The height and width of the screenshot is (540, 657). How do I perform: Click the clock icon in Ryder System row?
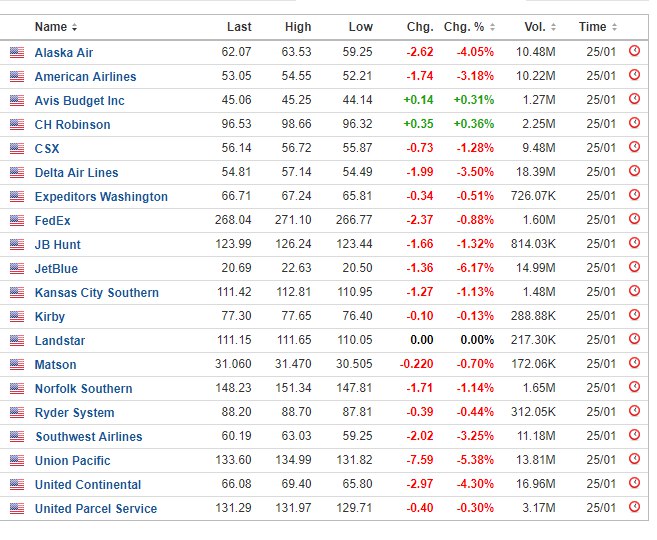634,411
